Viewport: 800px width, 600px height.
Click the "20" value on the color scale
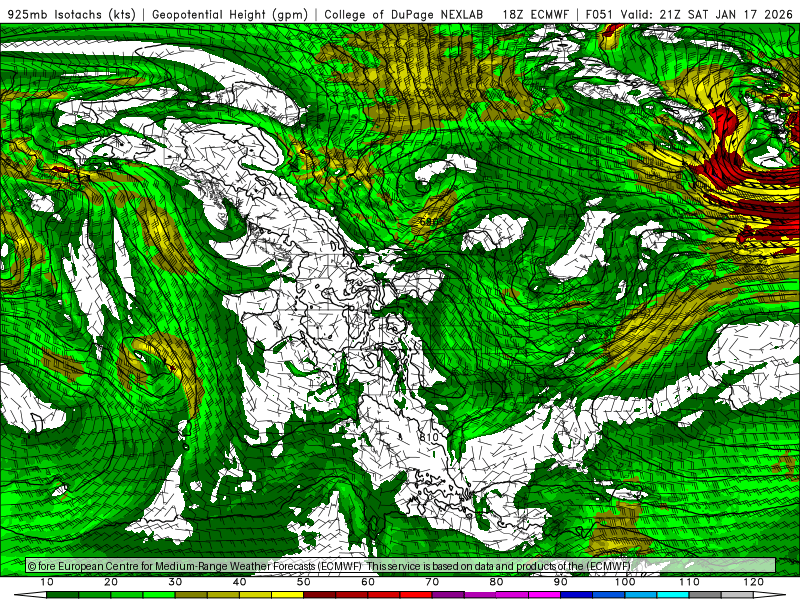click(x=111, y=582)
